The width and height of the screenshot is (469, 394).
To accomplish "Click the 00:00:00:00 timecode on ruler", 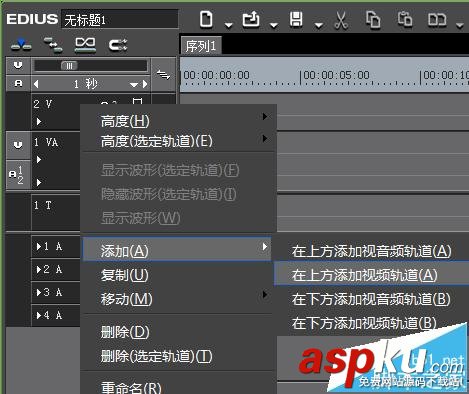I will (x=216, y=75).
